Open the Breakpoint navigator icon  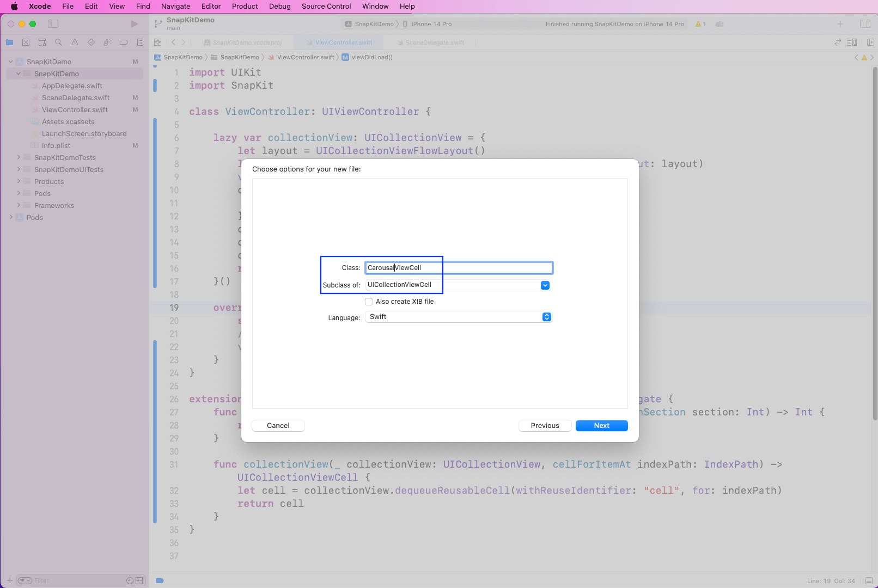click(x=124, y=42)
